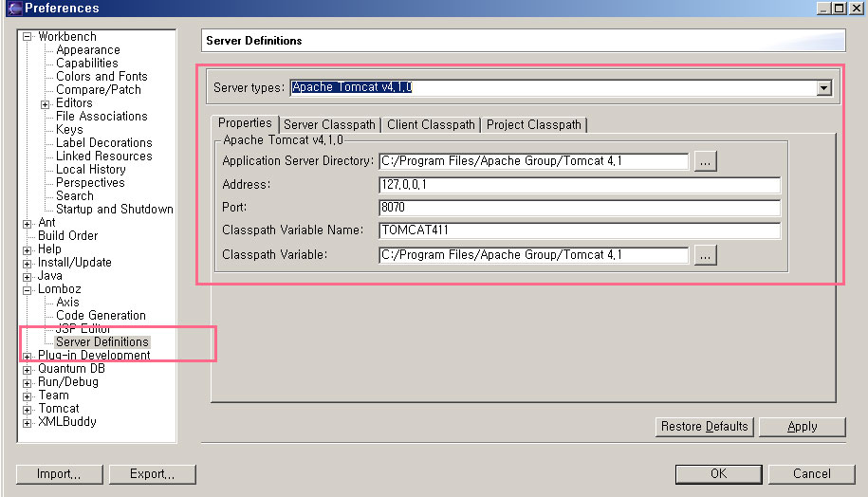Expand the XMLBuddy tree node
Screen dimensions: 868x497
(27, 423)
